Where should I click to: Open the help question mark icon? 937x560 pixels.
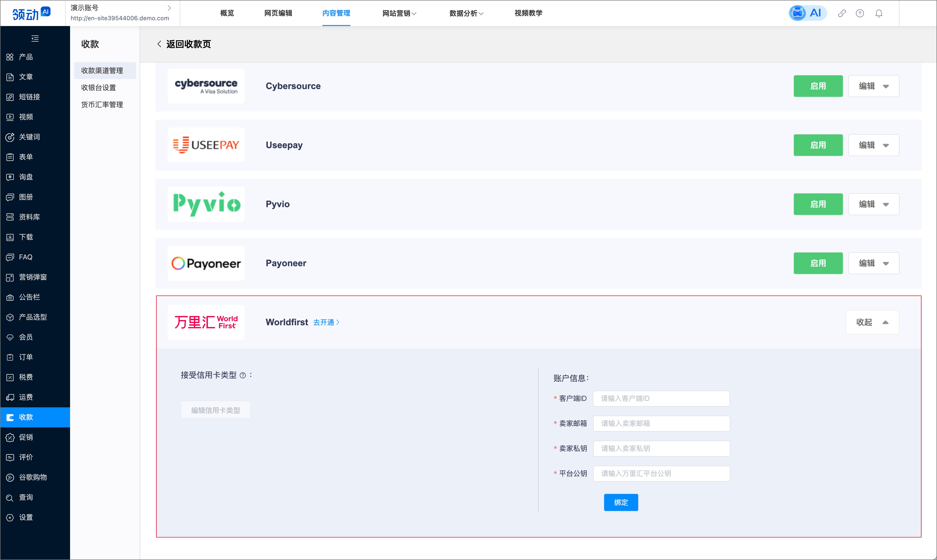[x=860, y=14]
